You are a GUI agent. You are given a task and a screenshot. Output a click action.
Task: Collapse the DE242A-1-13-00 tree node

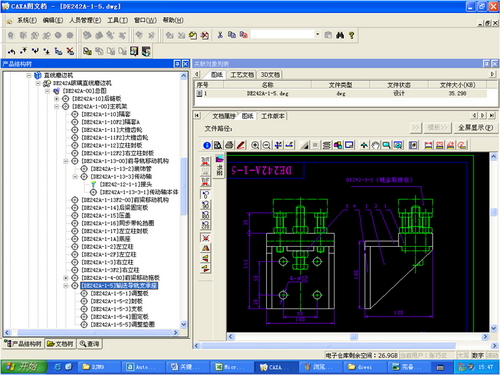pyautogui.click(x=66, y=161)
